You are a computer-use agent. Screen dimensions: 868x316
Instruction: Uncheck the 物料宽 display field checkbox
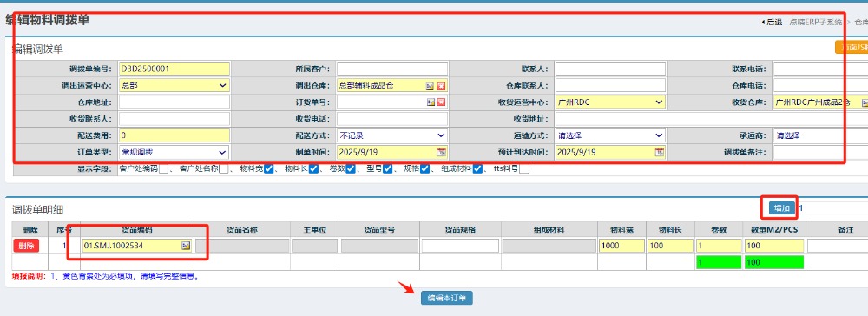click(x=268, y=168)
